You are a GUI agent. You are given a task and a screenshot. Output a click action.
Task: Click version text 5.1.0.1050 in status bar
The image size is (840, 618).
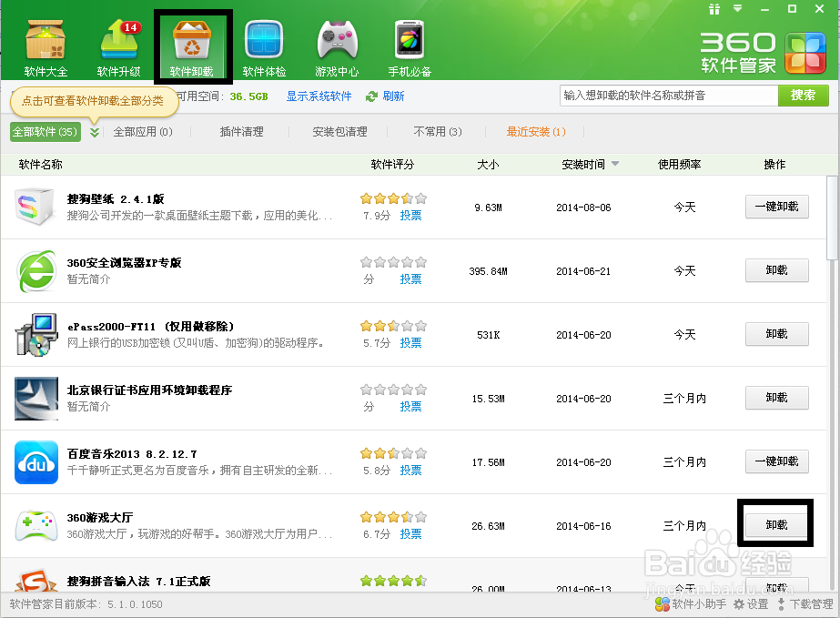pos(135,604)
